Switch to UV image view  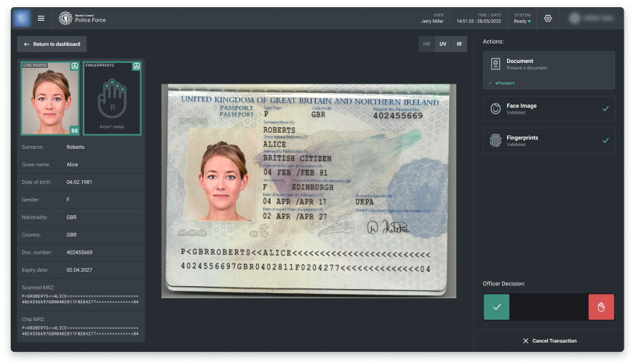[x=443, y=44]
